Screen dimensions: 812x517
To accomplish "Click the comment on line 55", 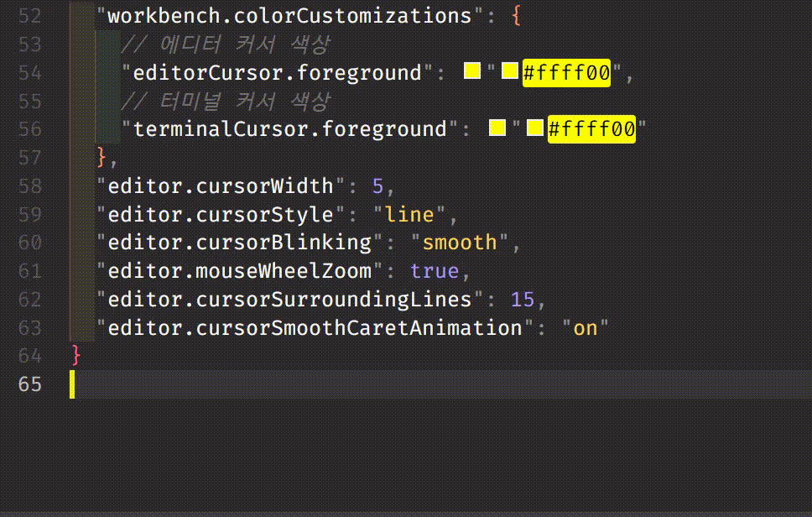I will (226, 101).
